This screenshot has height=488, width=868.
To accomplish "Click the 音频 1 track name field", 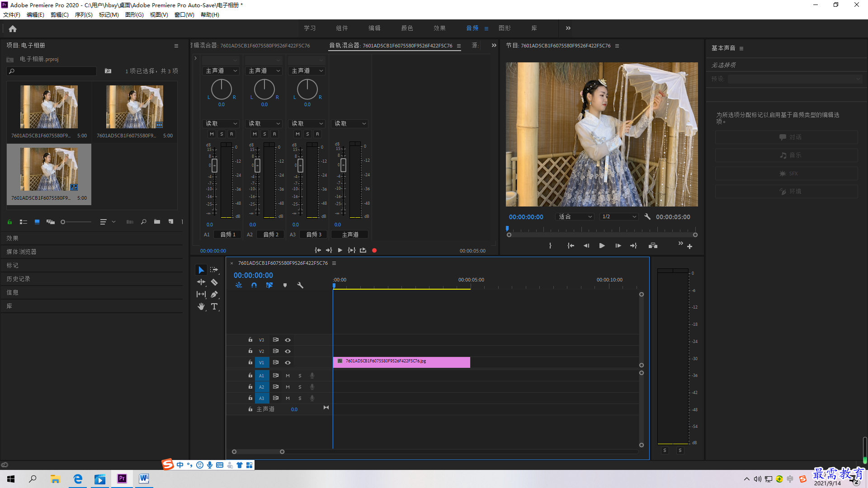I will point(228,235).
